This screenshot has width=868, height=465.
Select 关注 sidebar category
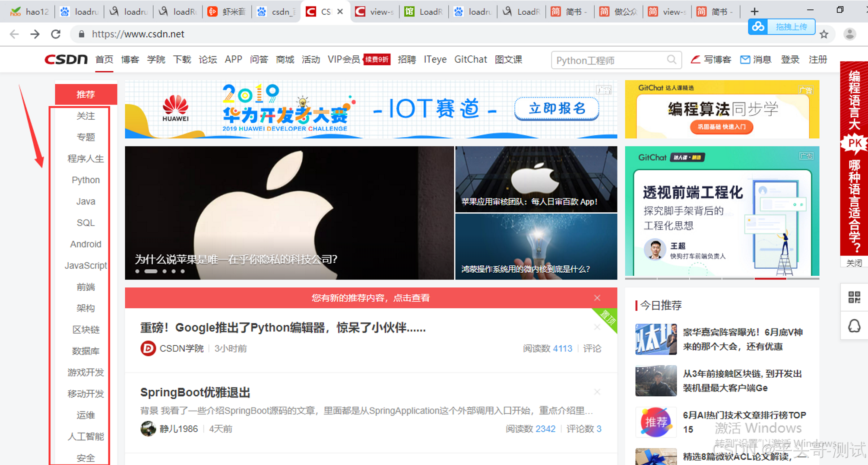tap(86, 116)
